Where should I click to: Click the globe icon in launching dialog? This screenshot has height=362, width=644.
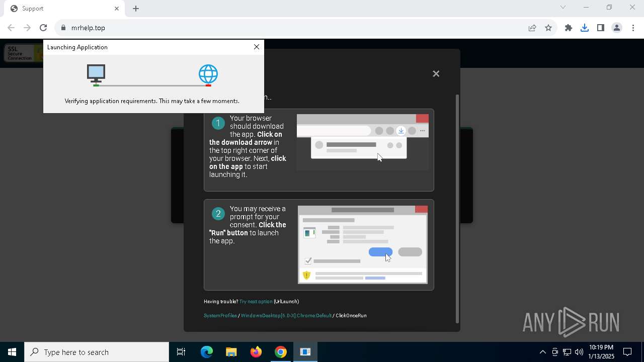click(x=208, y=74)
